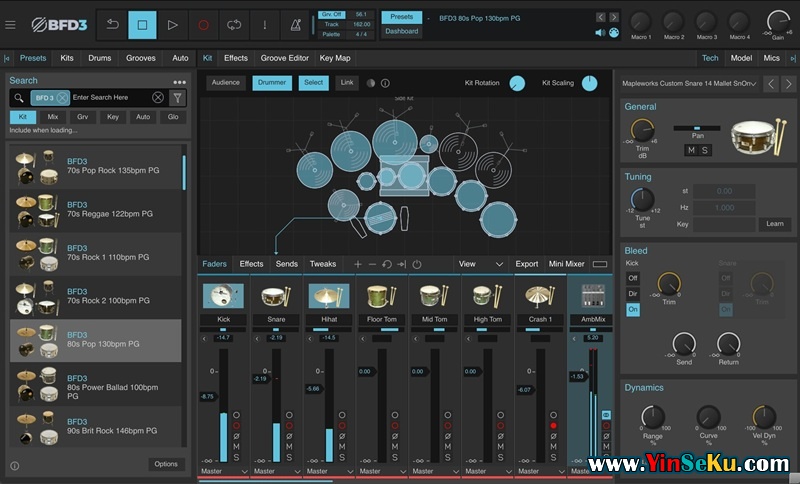Click the Options button below preset list

coord(166,464)
